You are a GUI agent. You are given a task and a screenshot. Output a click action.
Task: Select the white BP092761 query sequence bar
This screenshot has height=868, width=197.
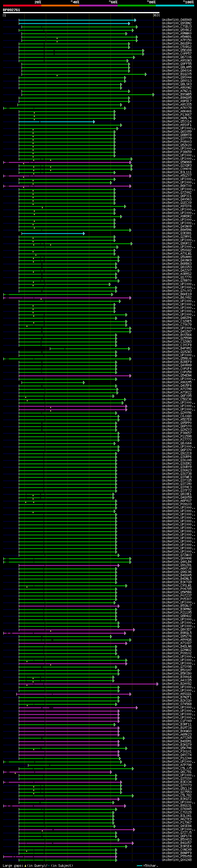tap(81, 13)
